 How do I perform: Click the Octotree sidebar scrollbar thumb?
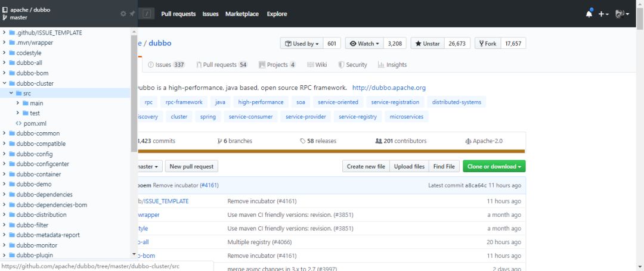134,94
